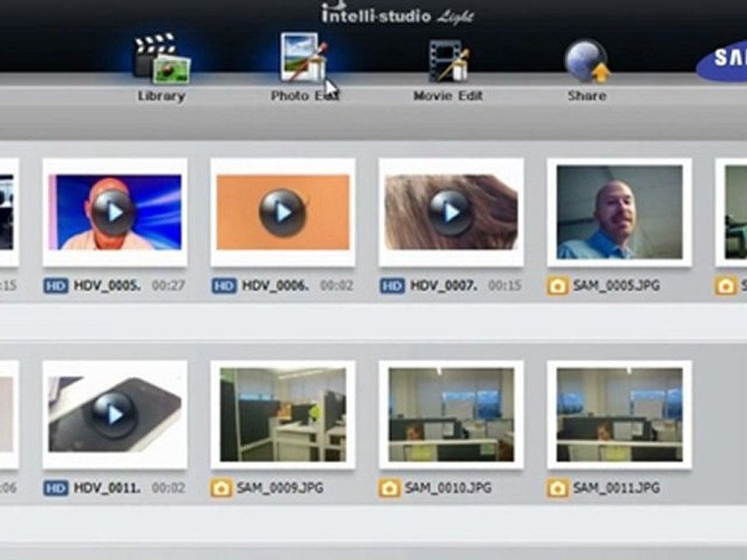Click the camera icon beside SAM_0011.JPG
Screen dimensions: 747x560
click(558, 488)
